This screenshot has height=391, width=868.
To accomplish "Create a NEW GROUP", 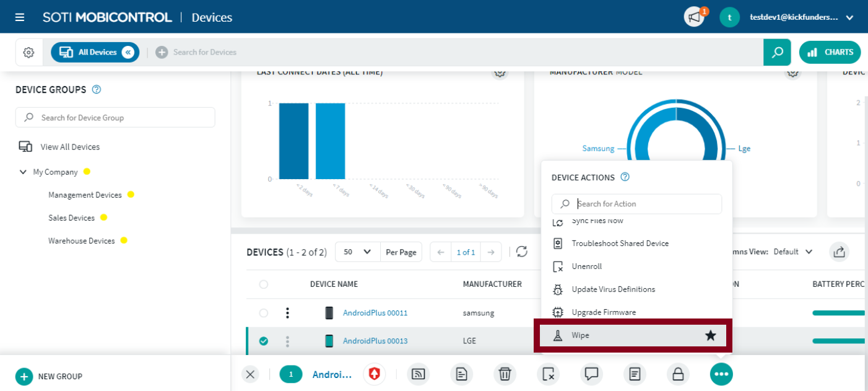I will pos(50,376).
